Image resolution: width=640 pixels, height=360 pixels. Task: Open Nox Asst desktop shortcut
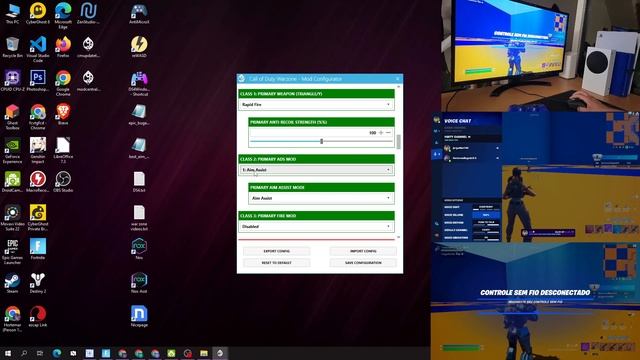point(139,283)
